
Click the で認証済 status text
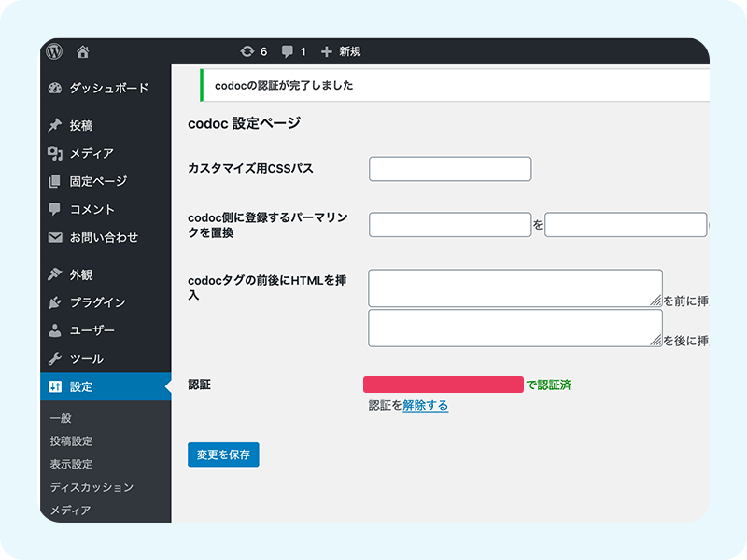[548, 385]
